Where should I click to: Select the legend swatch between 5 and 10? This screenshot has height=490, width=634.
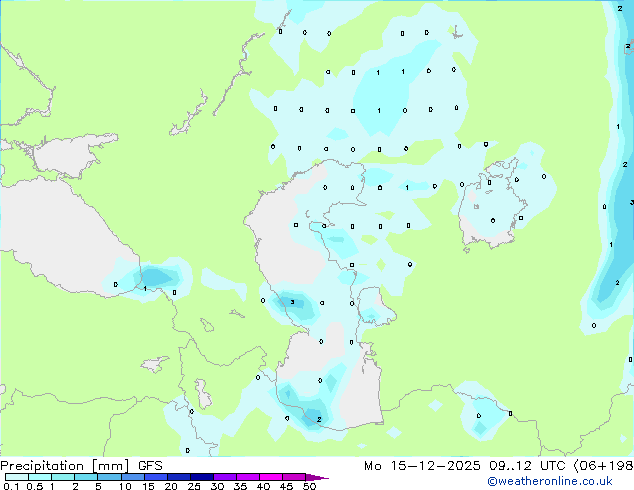tap(109, 477)
